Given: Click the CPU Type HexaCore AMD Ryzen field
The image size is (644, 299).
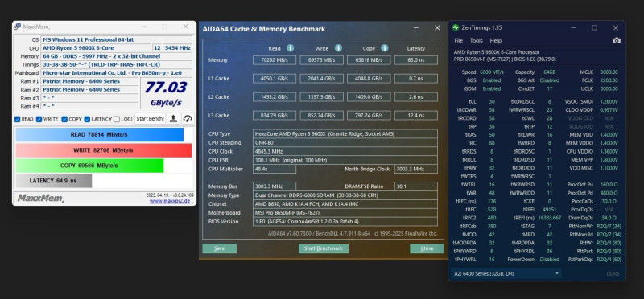Looking at the screenshot, I should point(345,133).
